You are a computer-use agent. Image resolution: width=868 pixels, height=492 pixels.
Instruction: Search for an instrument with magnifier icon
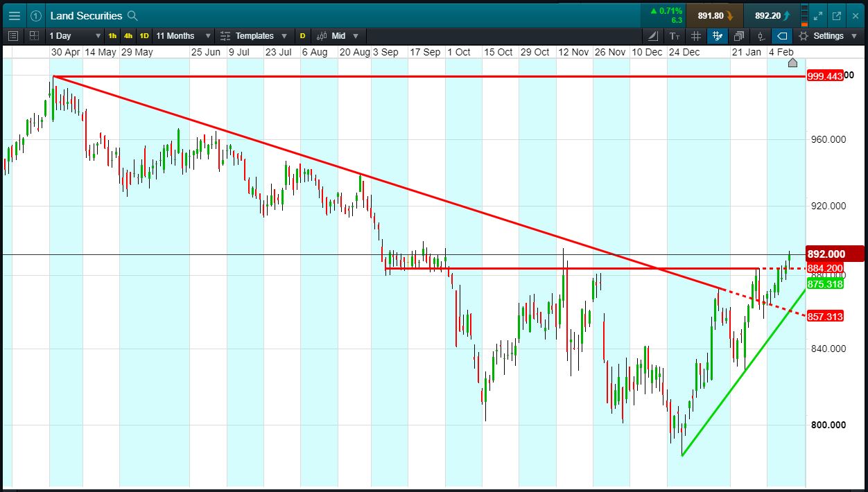[x=133, y=15]
